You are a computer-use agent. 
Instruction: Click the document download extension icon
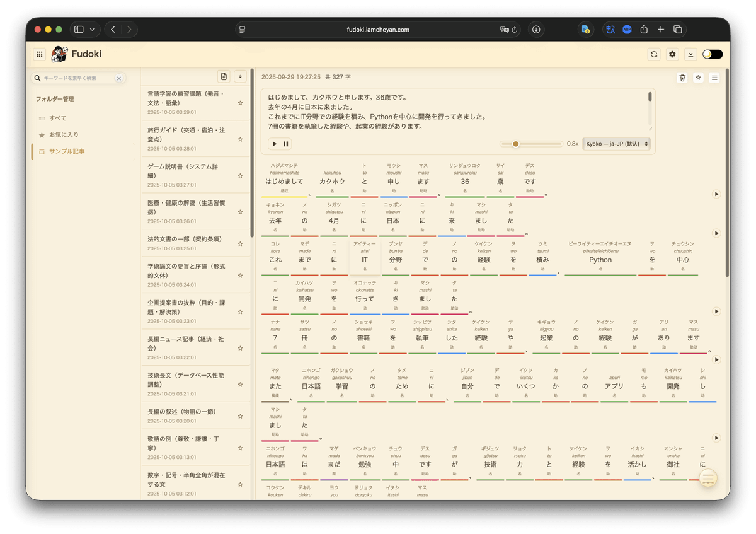pos(585,30)
